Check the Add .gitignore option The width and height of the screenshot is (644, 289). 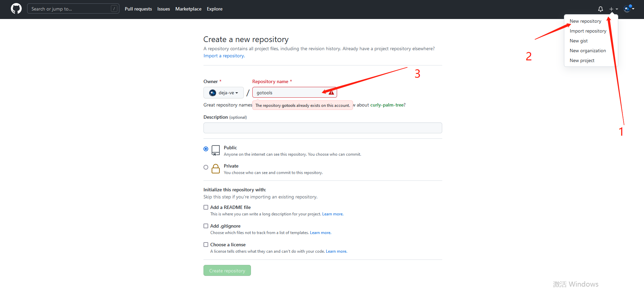(206, 226)
